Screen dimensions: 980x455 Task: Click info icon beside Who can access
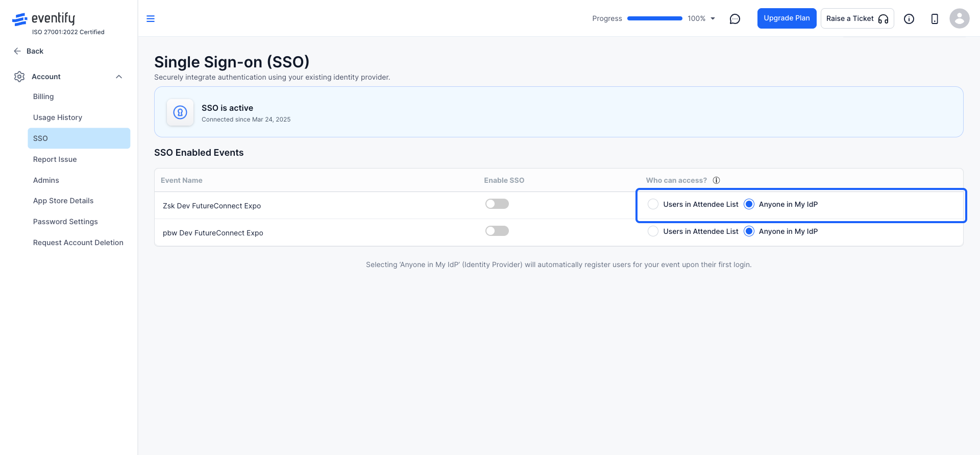(716, 180)
